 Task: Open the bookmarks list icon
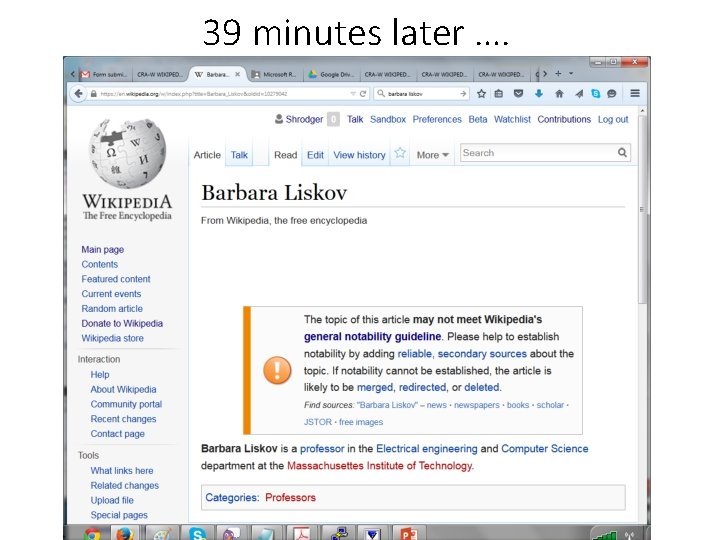[x=499, y=94]
